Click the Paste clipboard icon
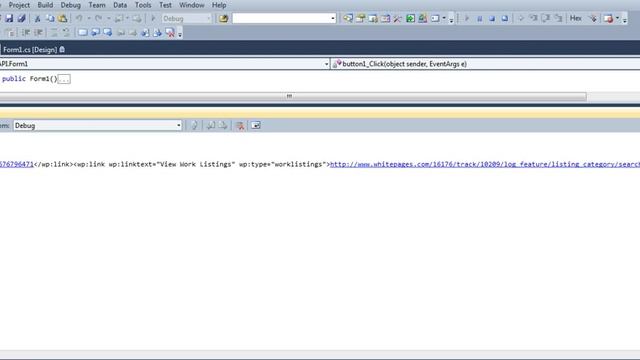Image resolution: width=640 pixels, height=360 pixels. 62,18
